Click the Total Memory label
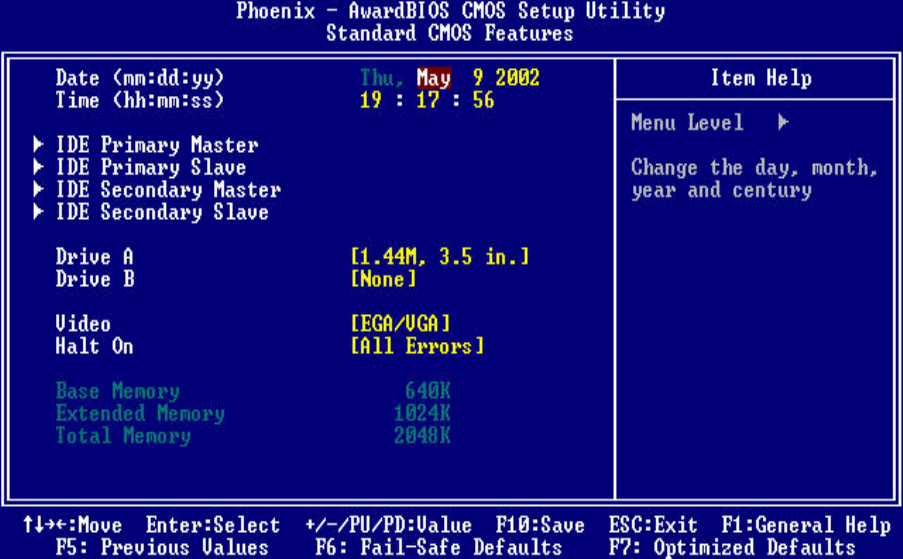 click(x=123, y=436)
